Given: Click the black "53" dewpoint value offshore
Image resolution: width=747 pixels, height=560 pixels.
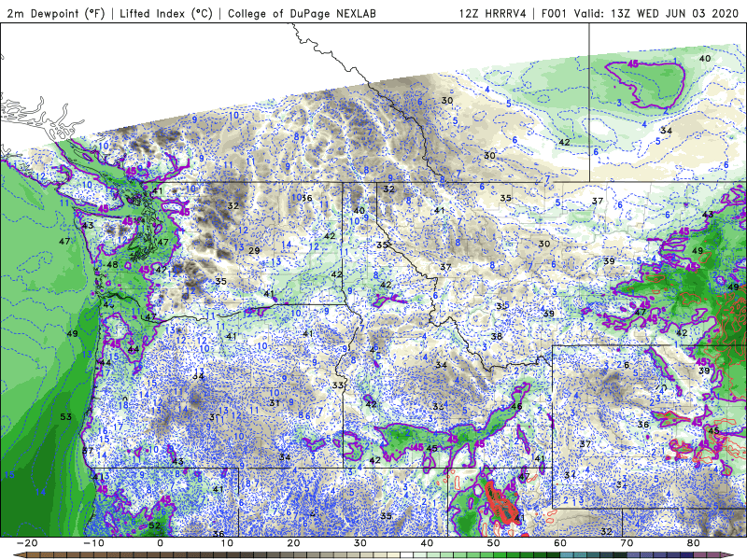Looking at the screenshot, I should pyautogui.click(x=65, y=417).
